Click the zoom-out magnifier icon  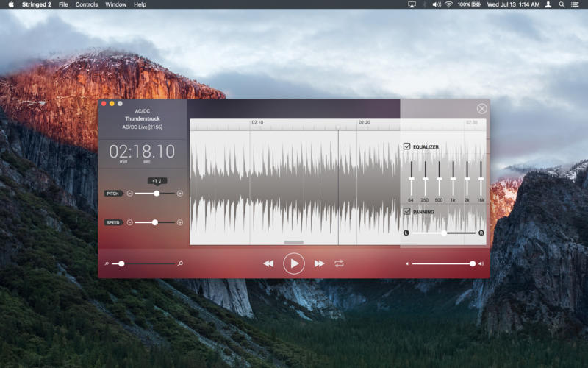tap(107, 263)
